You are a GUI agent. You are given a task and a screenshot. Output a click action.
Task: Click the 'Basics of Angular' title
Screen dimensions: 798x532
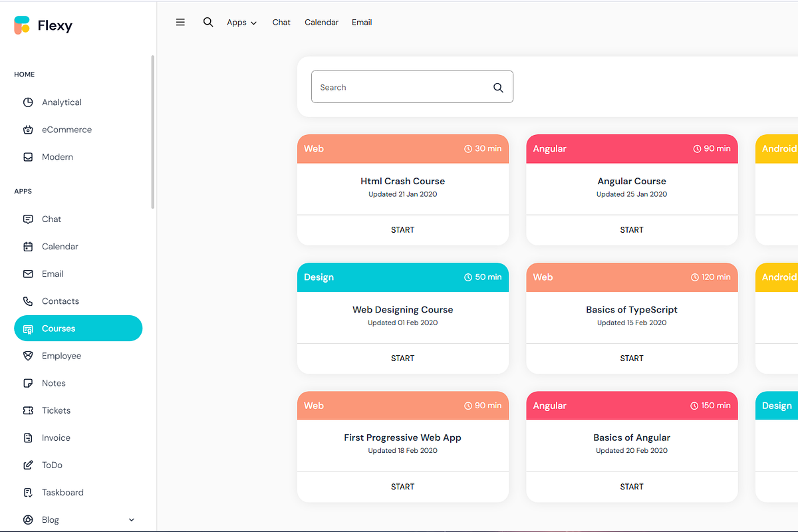[x=632, y=438]
